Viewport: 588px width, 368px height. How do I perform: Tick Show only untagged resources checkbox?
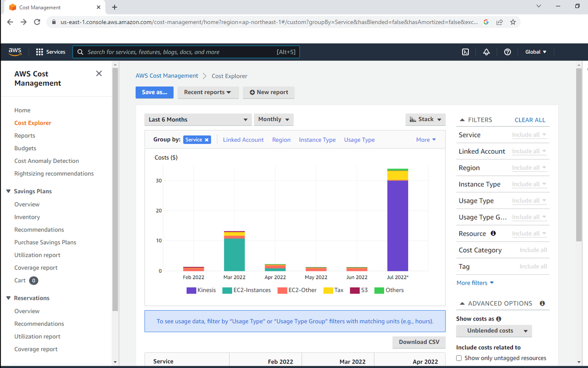click(459, 358)
